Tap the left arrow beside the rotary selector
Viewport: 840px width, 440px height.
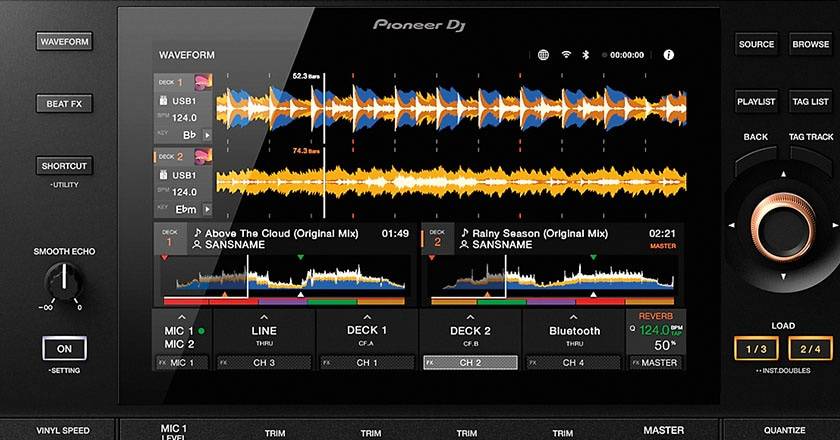pyautogui.click(x=732, y=226)
